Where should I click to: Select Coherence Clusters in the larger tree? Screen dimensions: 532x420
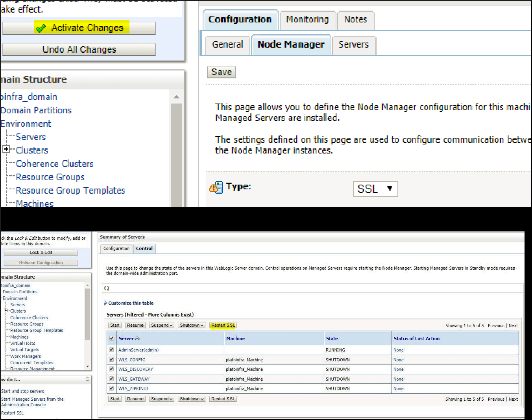tap(55, 164)
